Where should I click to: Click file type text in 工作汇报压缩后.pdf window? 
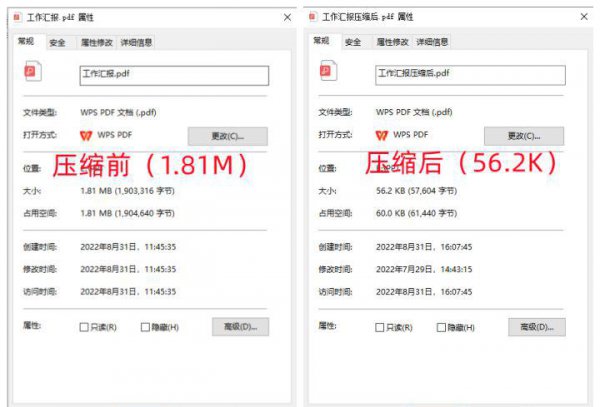[414, 112]
